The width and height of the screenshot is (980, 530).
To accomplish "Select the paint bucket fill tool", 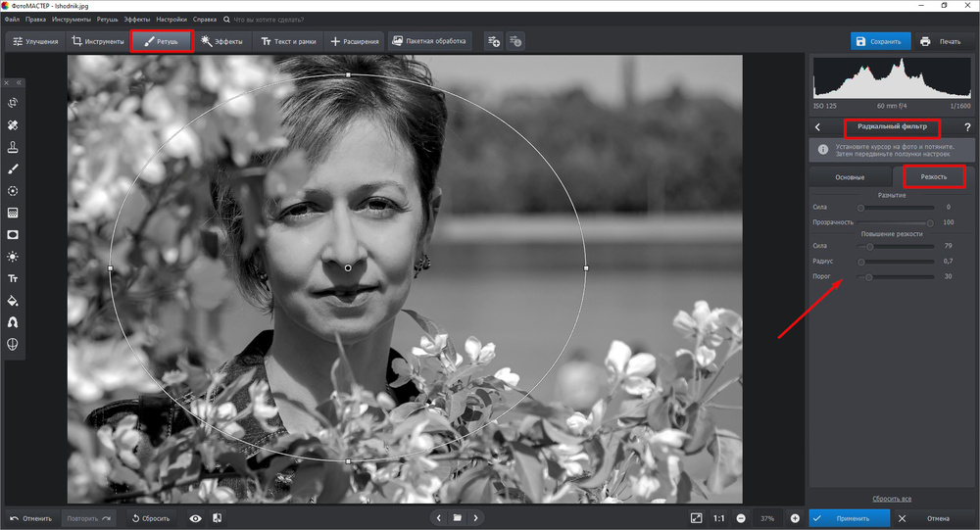I will point(13,300).
